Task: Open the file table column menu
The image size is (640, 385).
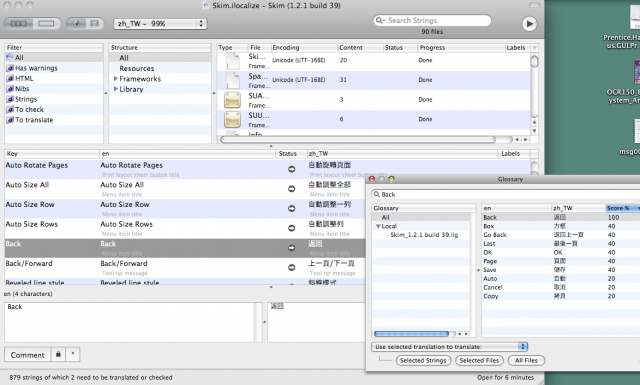Action: click(x=535, y=48)
